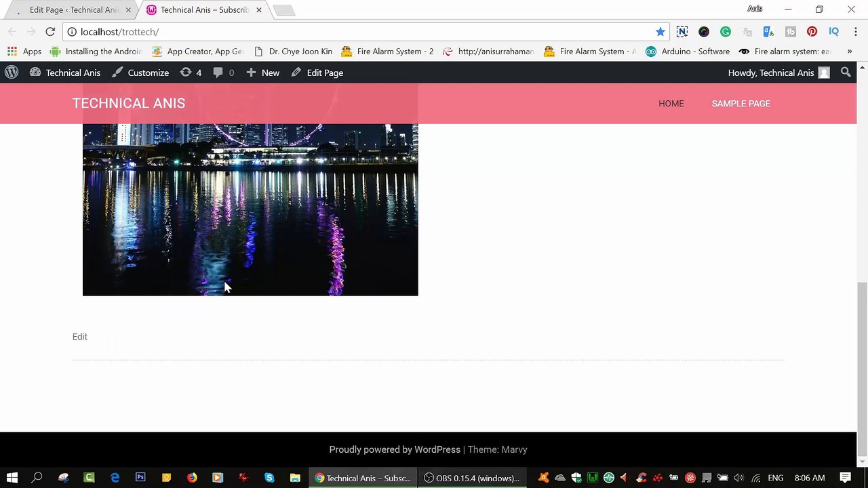
Task: Open the Avast tray icon
Action: (x=543, y=478)
